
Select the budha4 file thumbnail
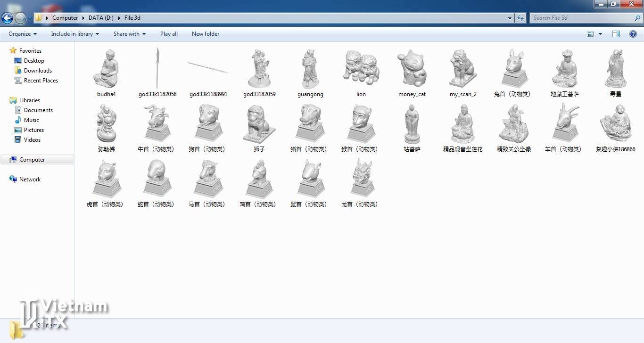[107, 69]
